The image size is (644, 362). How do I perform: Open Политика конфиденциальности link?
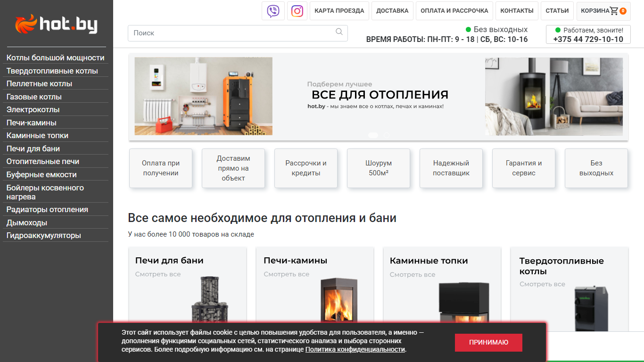[x=355, y=349]
